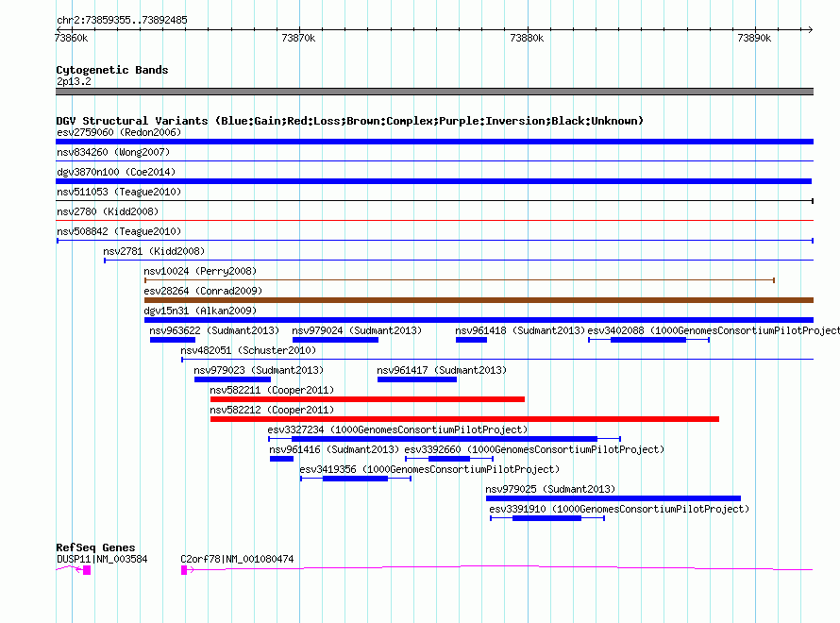
Task: Click the blue nsv979025 feature bar
Action: click(x=613, y=498)
